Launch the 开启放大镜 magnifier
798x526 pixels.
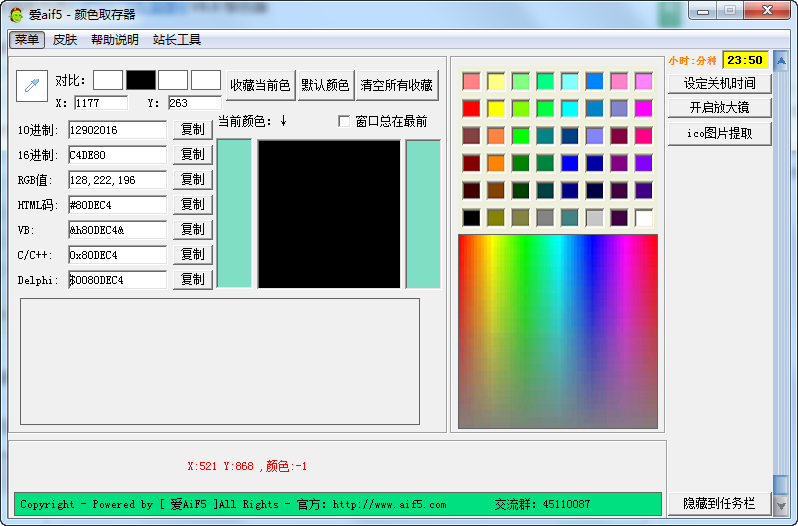[x=719, y=108]
